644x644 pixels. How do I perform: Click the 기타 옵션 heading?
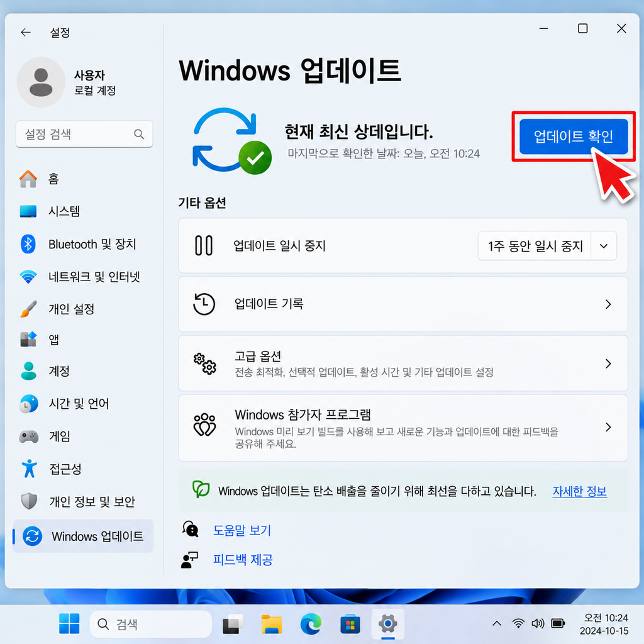202,203
